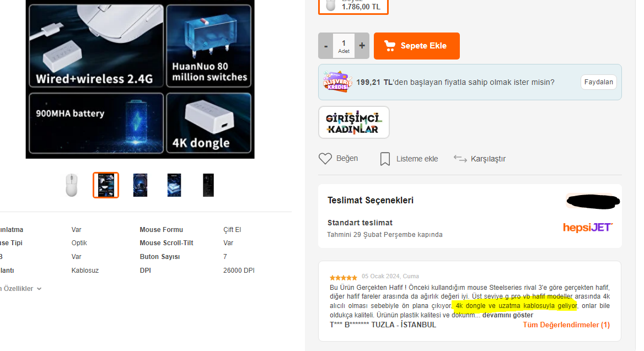Open the Girişimci Kadınlar badge
Viewport: 644px width, 351px height.
pyautogui.click(x=353, y=122)
